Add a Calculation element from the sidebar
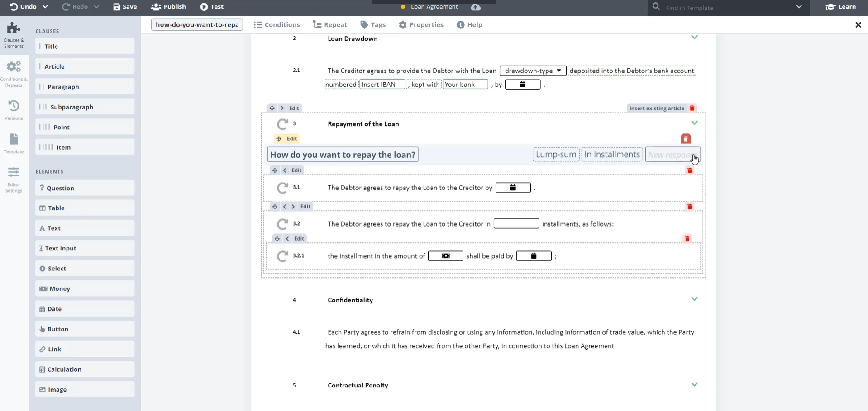This screenshot has height=411, width=868. pyautogui.click(x=85, y=369)
